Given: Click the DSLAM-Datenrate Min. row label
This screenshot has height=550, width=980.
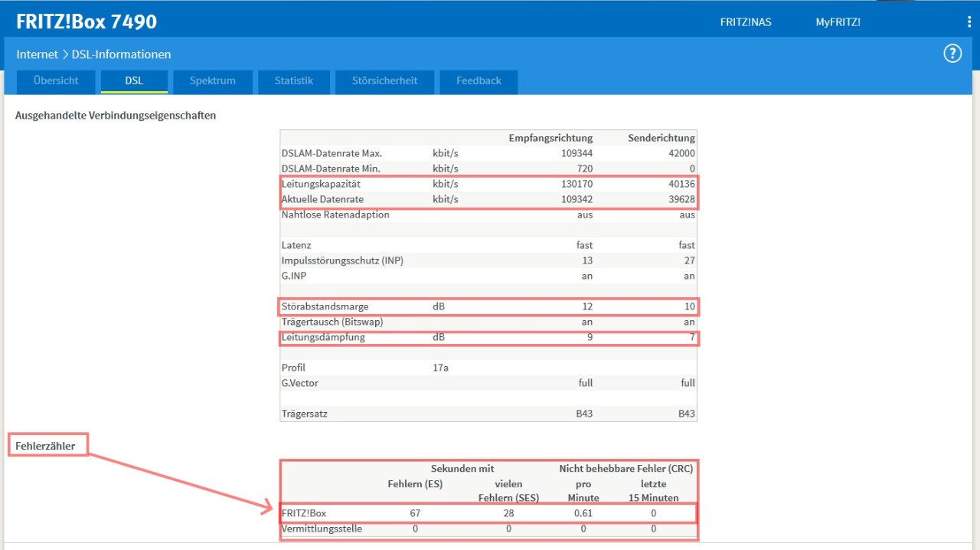Looking at the screenshot, I should (x=330, y=169).
